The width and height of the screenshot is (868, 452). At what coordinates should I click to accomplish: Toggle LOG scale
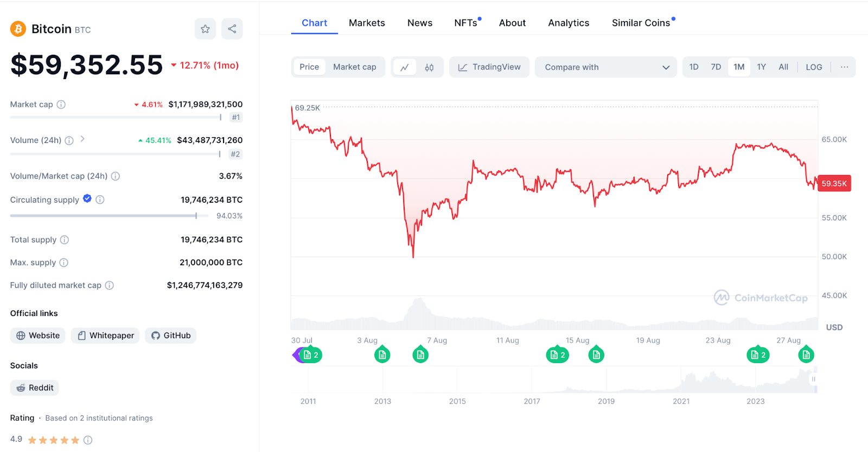pos(814,67)
